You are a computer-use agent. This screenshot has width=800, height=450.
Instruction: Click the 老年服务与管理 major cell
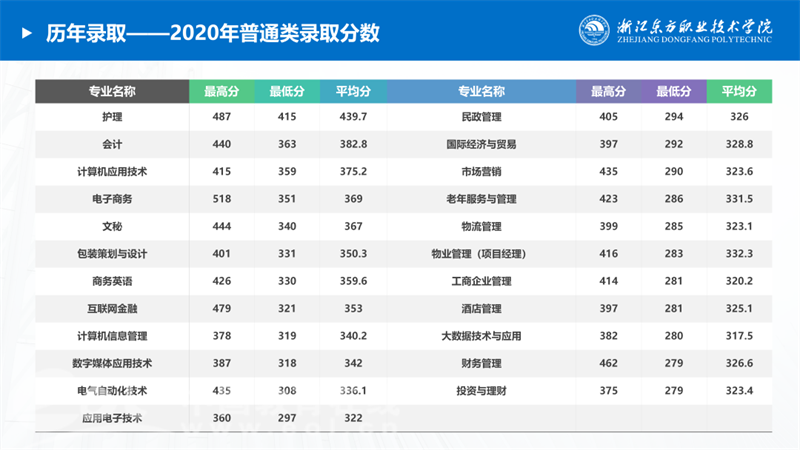(x=482, y=199)
